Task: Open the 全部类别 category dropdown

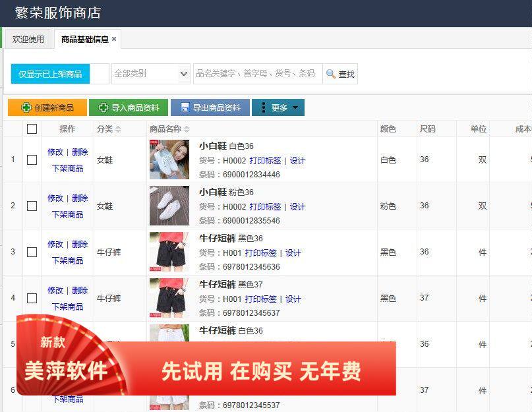Action: [151, 74]
